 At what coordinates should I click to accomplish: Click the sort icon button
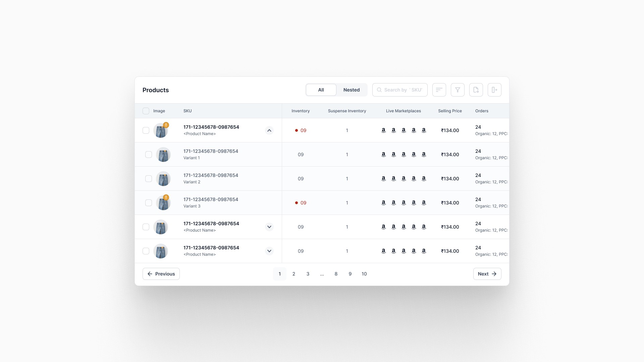(439, 90)
